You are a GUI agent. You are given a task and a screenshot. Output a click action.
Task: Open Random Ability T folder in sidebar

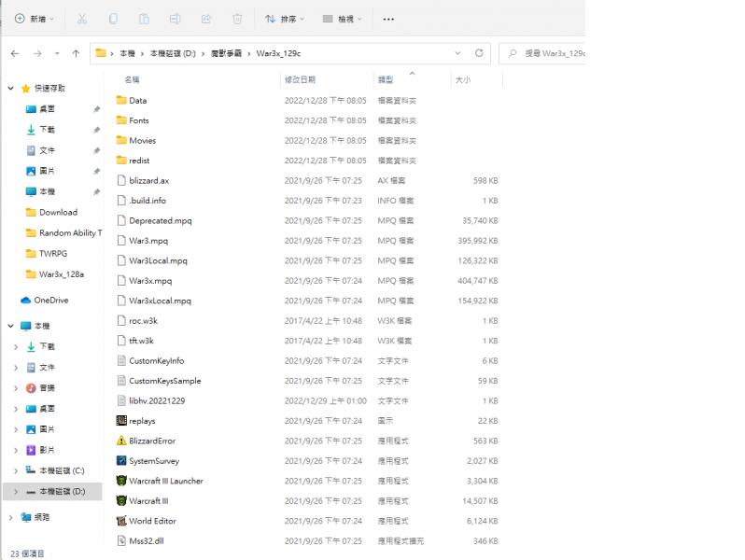click(70, 232)
